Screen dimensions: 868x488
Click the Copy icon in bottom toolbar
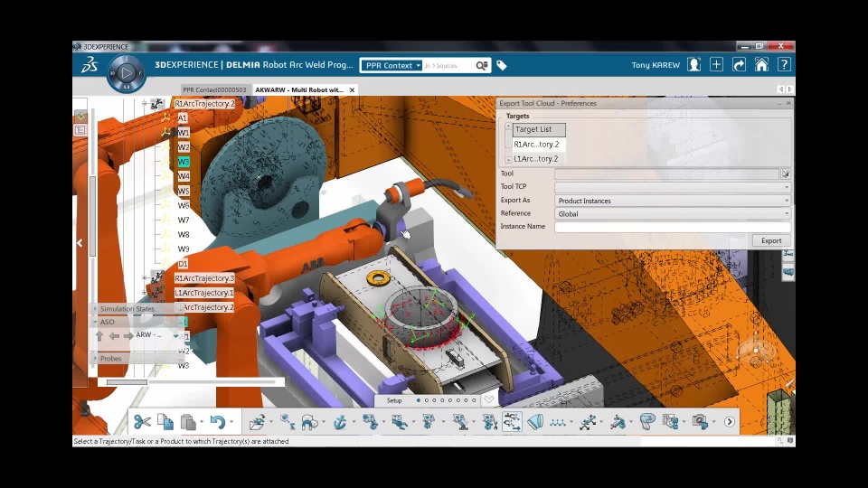165,422
